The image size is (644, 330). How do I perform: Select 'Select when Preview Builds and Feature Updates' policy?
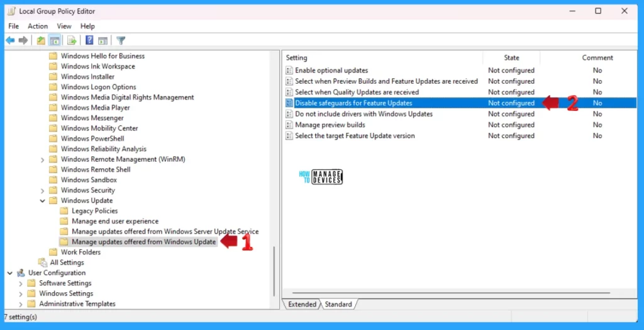(x=387, y=81)
